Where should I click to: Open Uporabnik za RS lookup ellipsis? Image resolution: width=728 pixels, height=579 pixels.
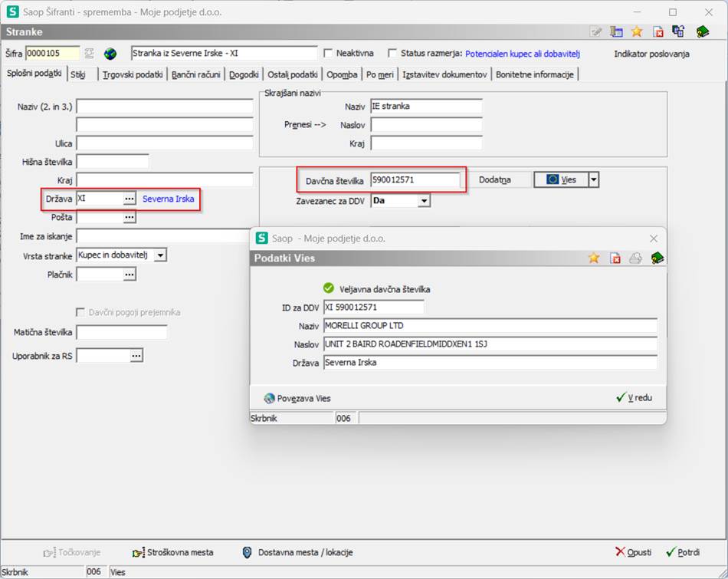pos(136,356)
